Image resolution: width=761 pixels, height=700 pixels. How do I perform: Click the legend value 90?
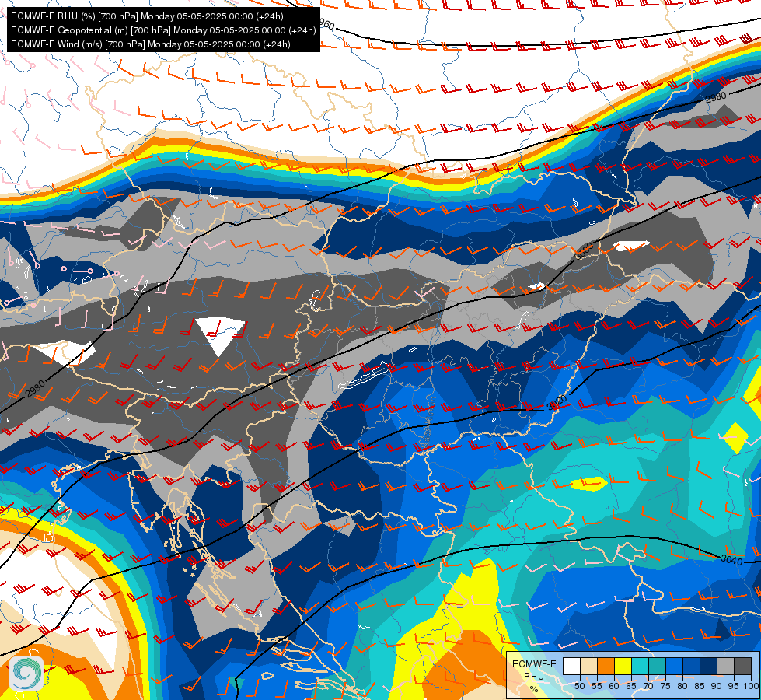717,686
